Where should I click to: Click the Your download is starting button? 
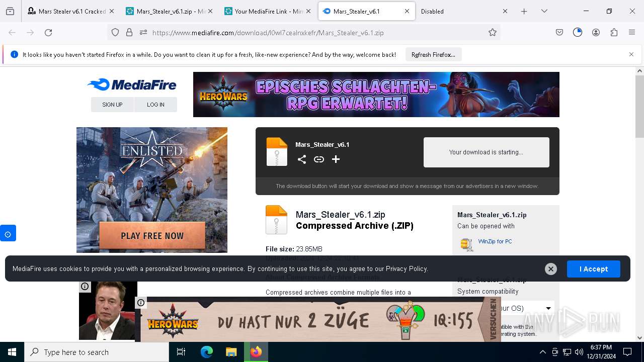(486, 152)
